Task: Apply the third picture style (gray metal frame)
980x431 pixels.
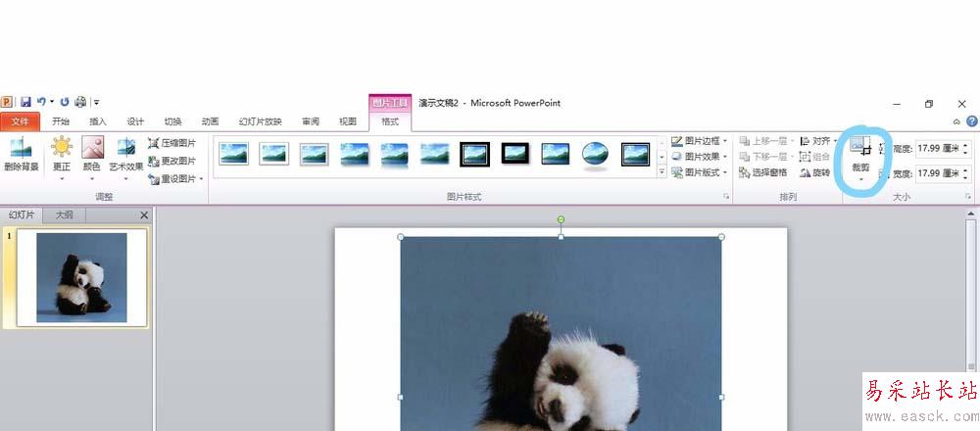Action: pyautogui.click(x=314, y=154)
